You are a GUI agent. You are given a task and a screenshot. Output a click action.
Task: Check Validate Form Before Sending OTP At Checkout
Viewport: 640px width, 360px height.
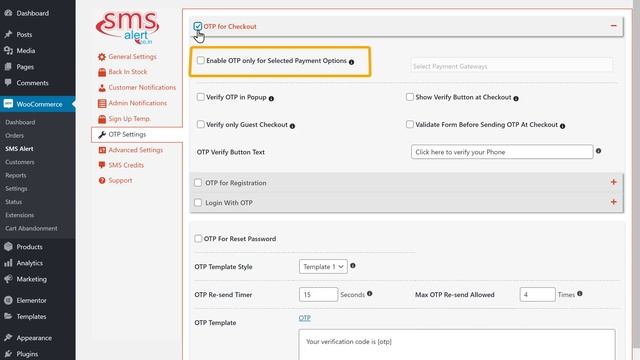(x=410, y=124)
